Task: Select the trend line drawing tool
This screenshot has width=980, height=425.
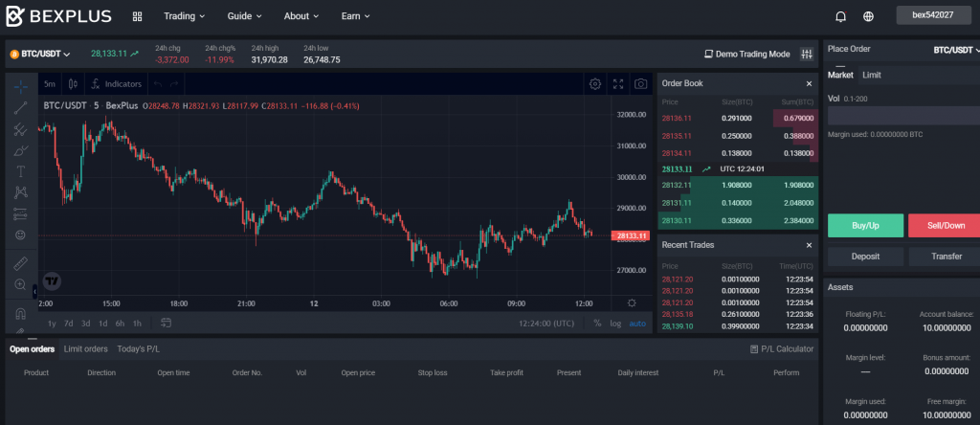Action: click(21, 107)
